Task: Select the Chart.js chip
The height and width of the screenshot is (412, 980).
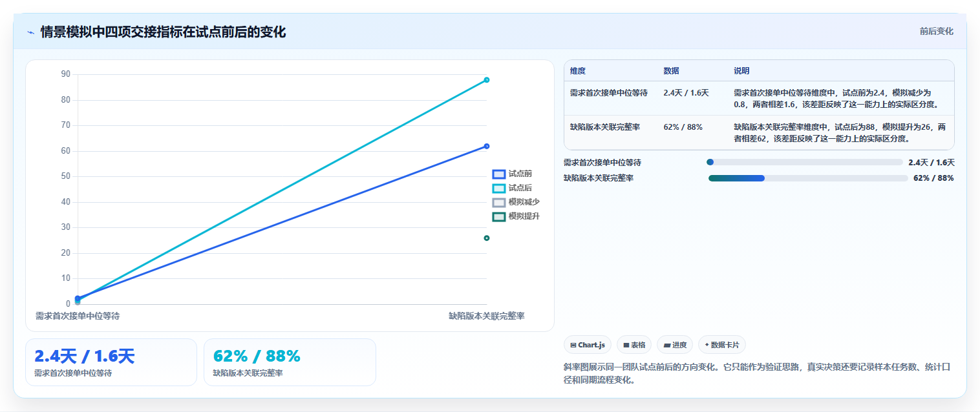Action: click(x=587, y=345)
